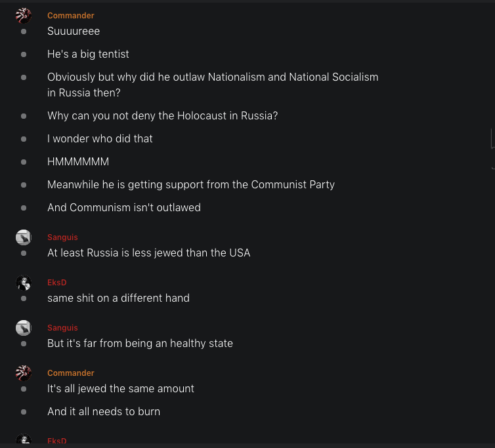Open the partially visible EksD avatar at the bottom
The height and width of the screenshot is (448, 495).
click(x=24, y=441)
